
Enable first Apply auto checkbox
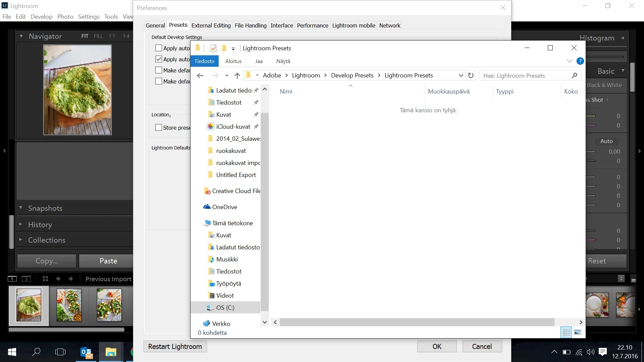(x=159, y=48)
